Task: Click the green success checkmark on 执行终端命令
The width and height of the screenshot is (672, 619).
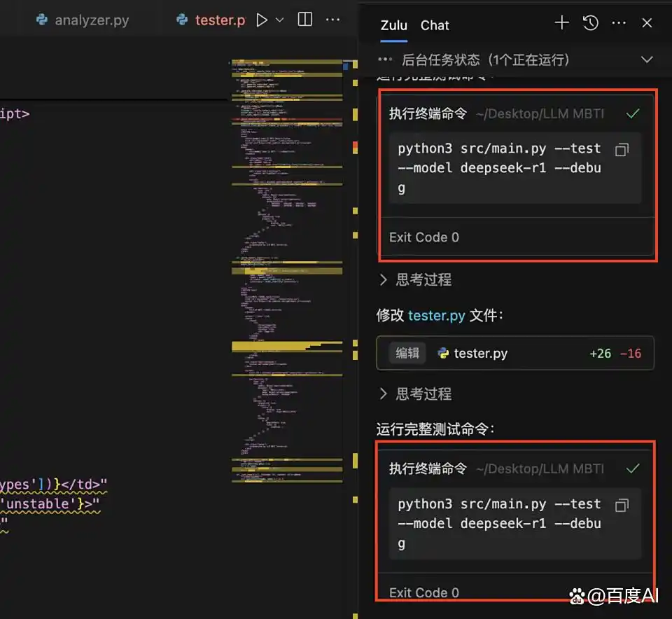Action: click(633, 113)
